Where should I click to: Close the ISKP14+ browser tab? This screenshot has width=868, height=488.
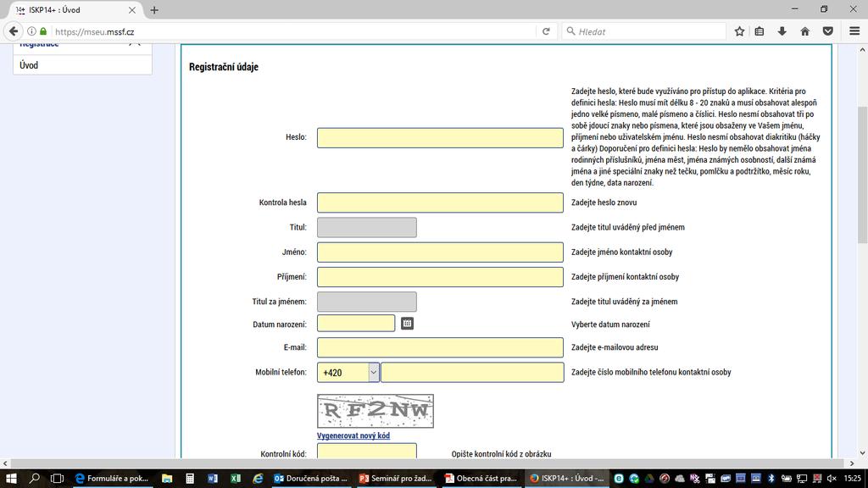(131, 10)
